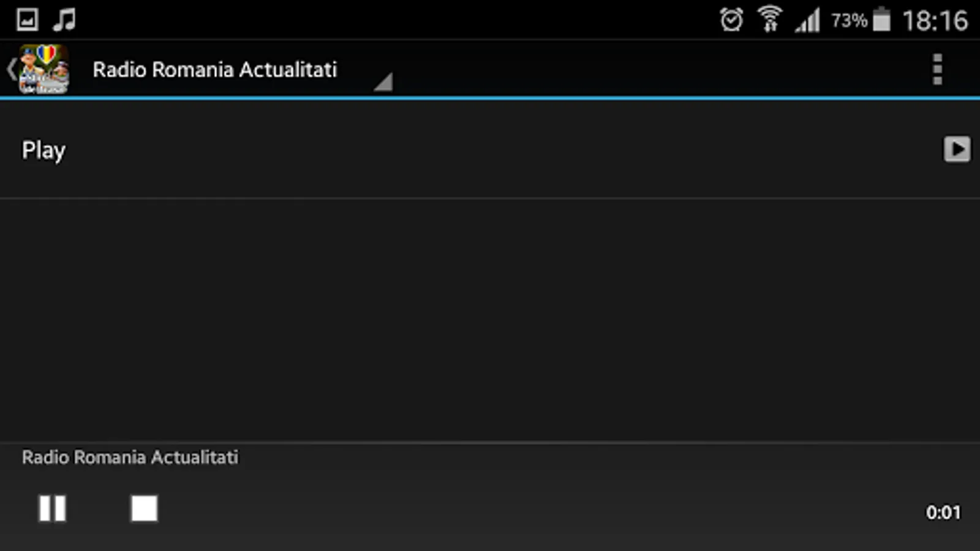Tap the 18:16 clock in status bar
980x551 pixels.
[x=935, y=21]
